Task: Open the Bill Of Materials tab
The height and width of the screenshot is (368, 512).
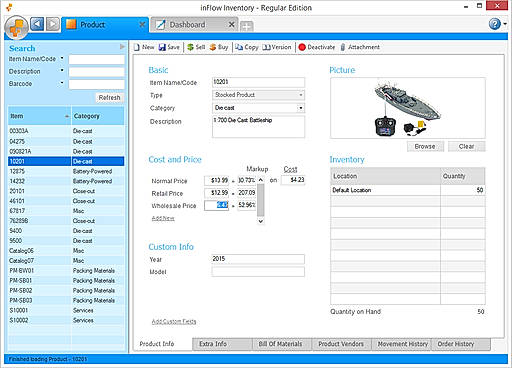Action: (282, 344)
